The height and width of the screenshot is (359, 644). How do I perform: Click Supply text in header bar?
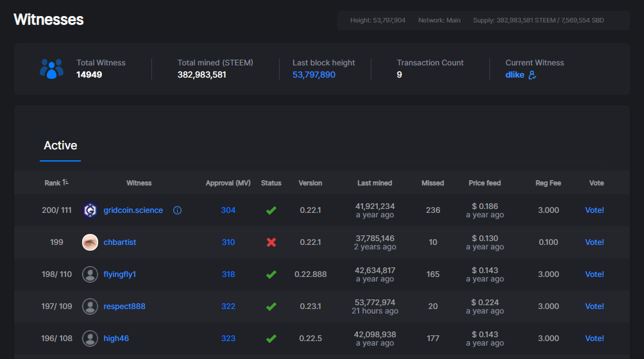(538, 20)
